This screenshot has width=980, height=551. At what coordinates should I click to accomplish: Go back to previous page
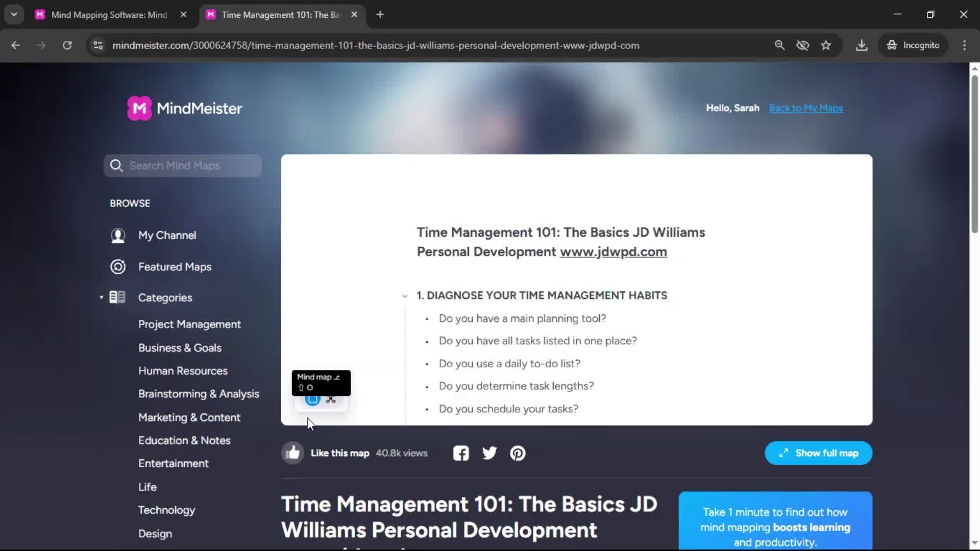[16, 45]
